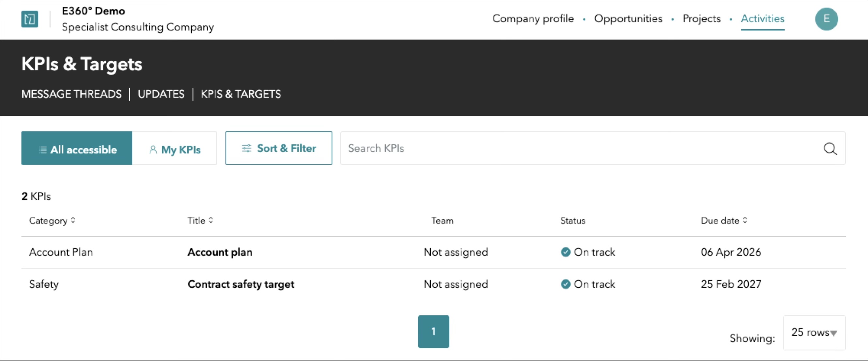Switch to the Updates tab
Screen dimensions: 868x361
pos(161,94)
